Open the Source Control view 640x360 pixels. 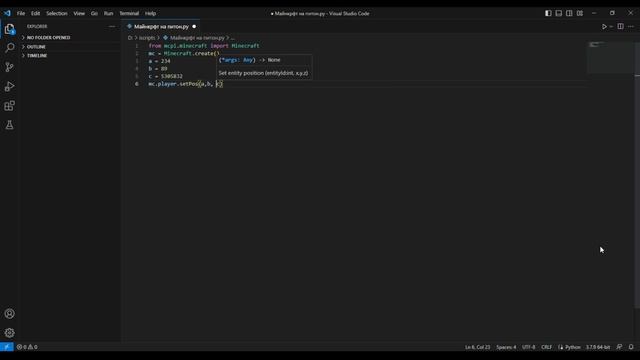click(9, 67)
